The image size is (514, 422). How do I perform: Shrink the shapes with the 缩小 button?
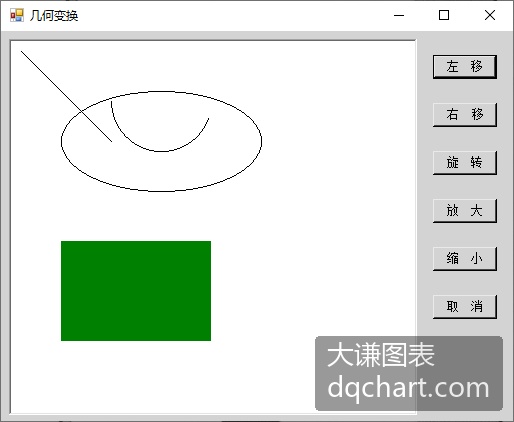coord(465,259)
